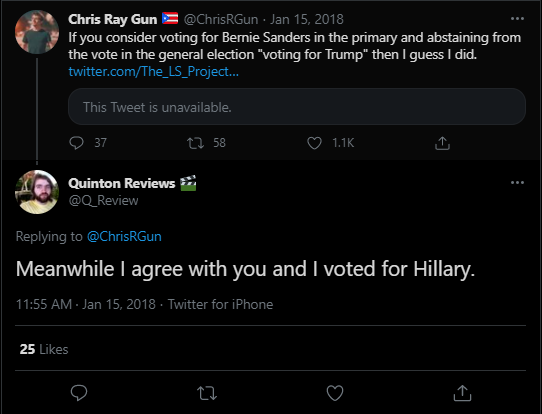Screen dimensions: 542x414
Task: Click the Jan 15, 2018 date on top tweet
Action: (307, 19)
